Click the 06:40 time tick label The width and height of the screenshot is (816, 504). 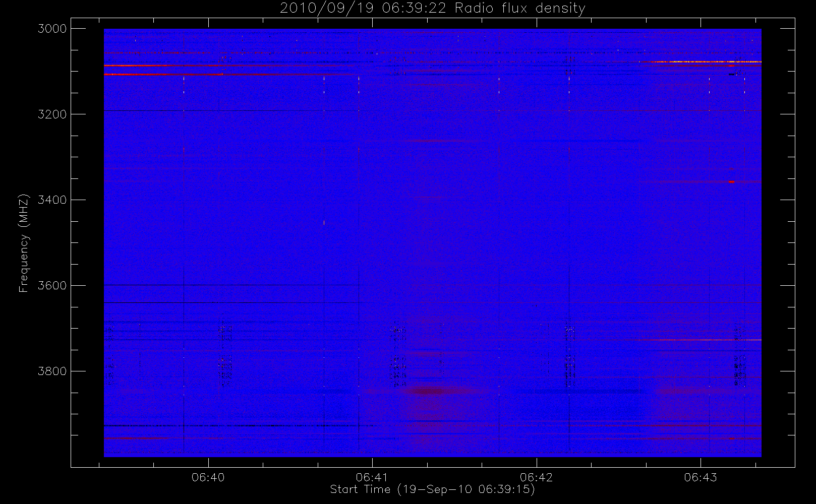(208, 477)
